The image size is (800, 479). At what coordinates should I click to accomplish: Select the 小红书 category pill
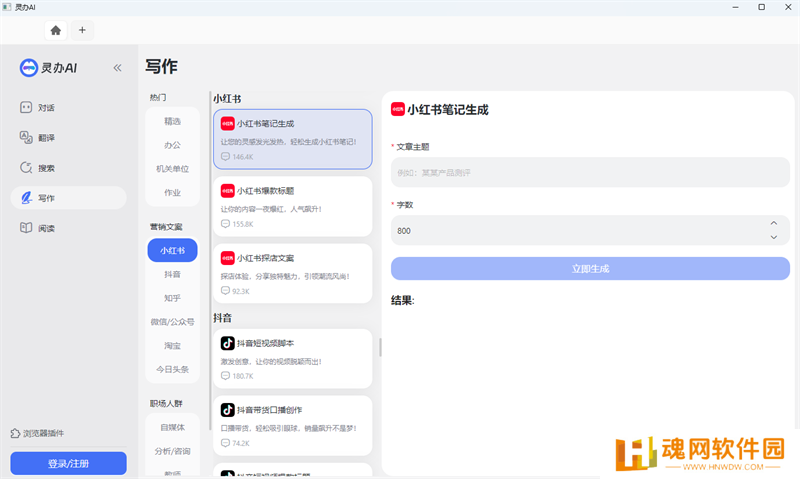[172, 250]
